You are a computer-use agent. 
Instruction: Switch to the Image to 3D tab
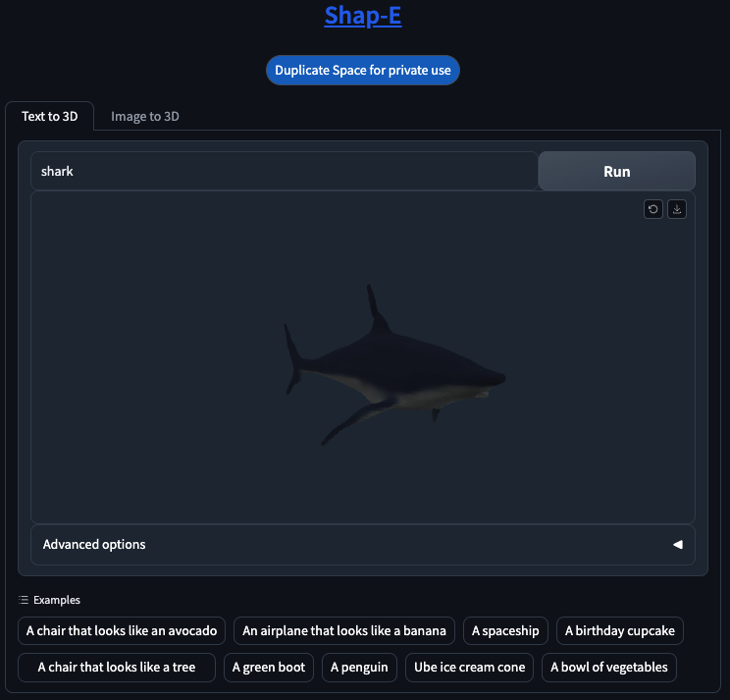[145, 117]
